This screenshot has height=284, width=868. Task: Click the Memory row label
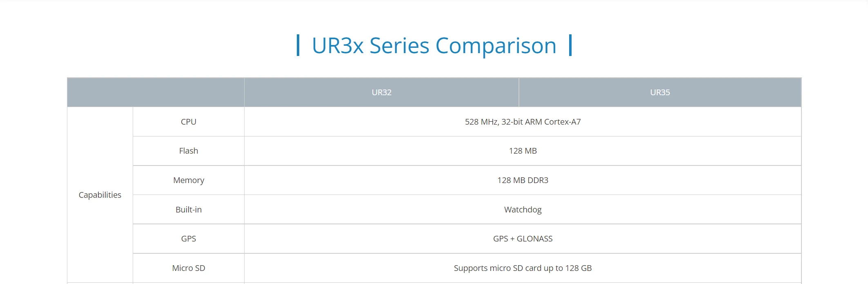(189, 180)
